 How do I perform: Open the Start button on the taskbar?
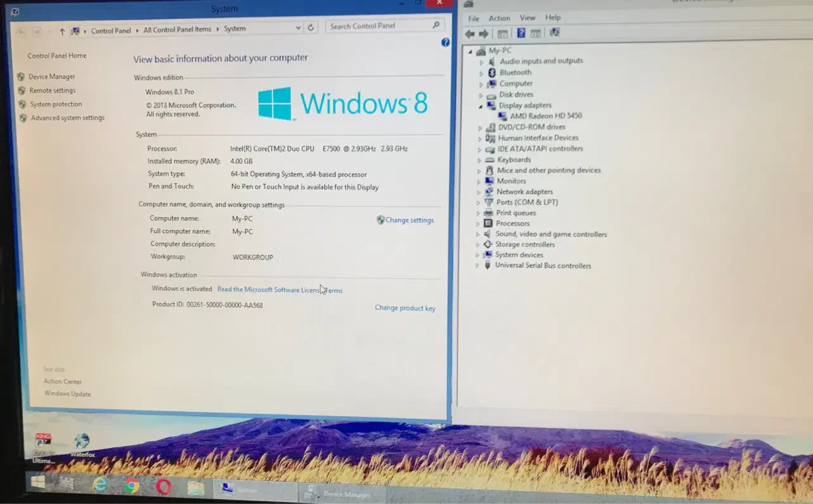click(x=37, y=482)
